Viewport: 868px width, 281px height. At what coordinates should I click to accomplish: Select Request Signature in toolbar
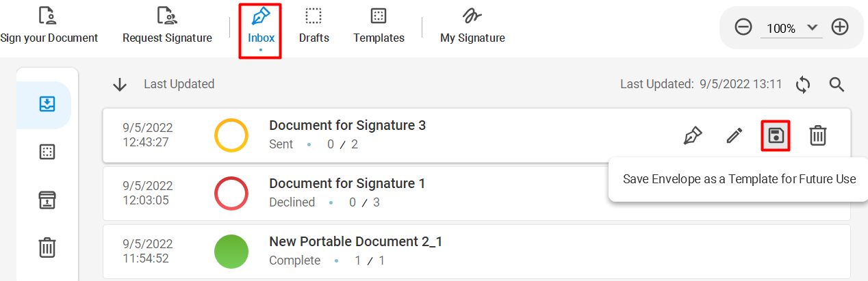167,25
